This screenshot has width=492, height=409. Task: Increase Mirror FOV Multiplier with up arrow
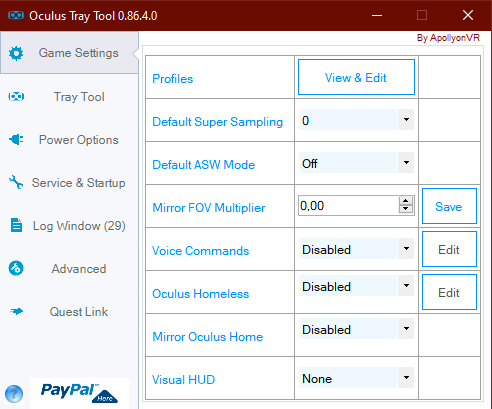(x=406, y=201)
